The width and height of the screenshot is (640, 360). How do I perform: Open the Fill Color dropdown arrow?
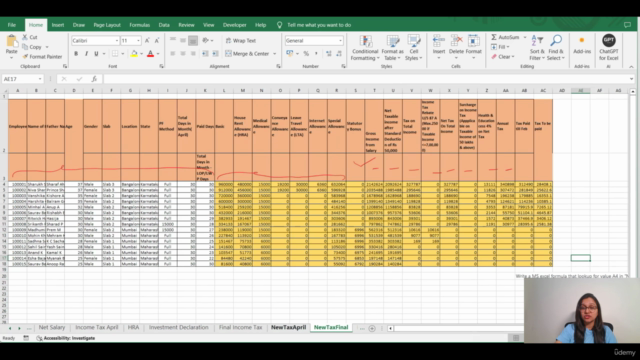point(141,53)
